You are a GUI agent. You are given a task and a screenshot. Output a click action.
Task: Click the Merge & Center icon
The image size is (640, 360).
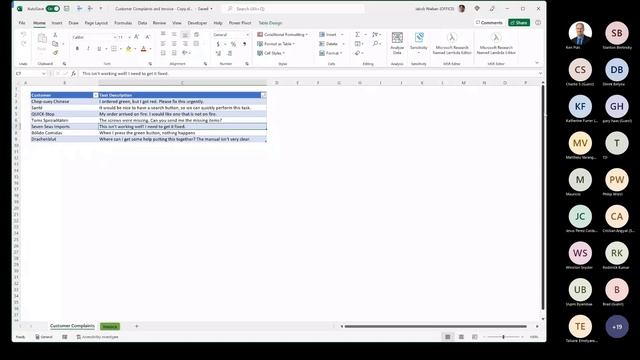196,44
